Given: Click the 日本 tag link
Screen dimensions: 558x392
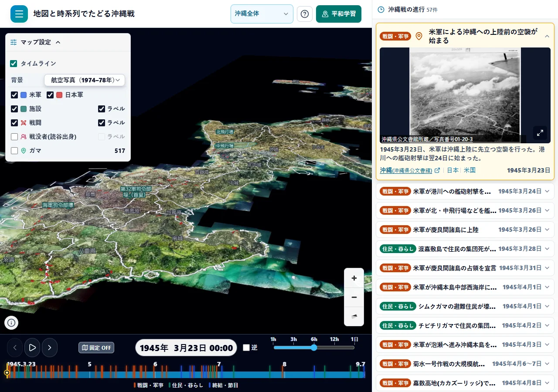Looking at the screenshot, I should tap(453, 170).
